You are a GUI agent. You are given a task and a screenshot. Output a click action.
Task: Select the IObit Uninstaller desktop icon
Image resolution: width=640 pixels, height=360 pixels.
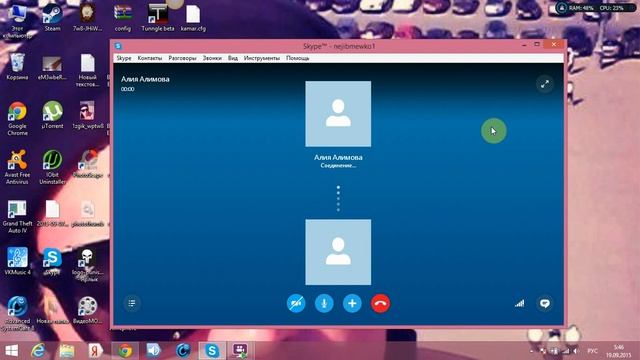[52, 167]
